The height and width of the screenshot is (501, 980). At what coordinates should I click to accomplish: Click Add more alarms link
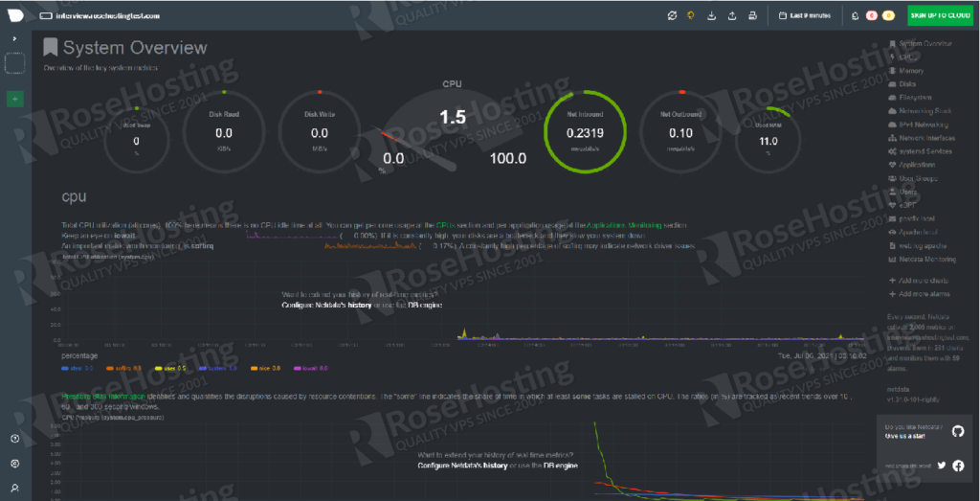(x=920, y=294)
